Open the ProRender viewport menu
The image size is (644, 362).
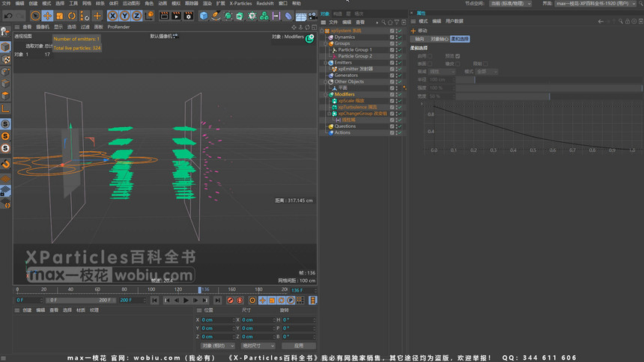(x=118, y=27)
